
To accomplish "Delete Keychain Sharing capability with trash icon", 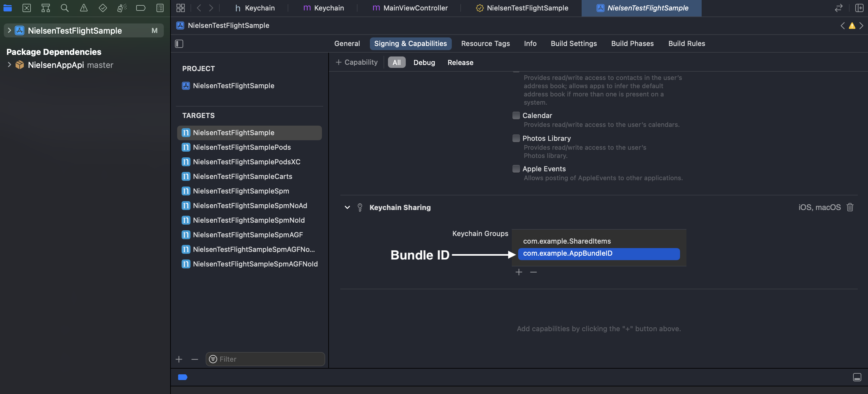I will 850,207.
